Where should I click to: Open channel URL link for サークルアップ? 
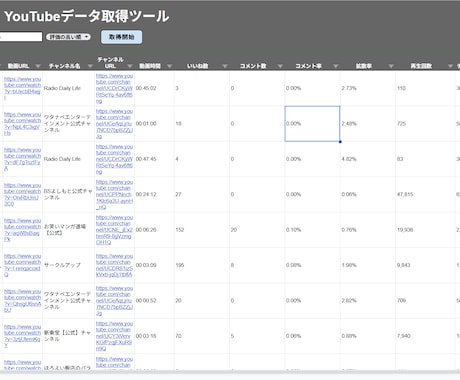click(114, 265)
